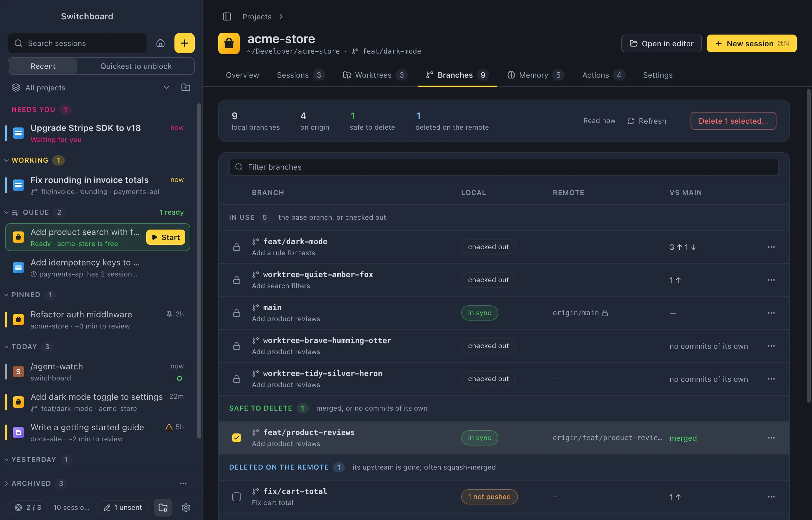This screenshot has width=812, height=520.
Task: Click the Filter branches input field
Action: [x=504, y=167]
